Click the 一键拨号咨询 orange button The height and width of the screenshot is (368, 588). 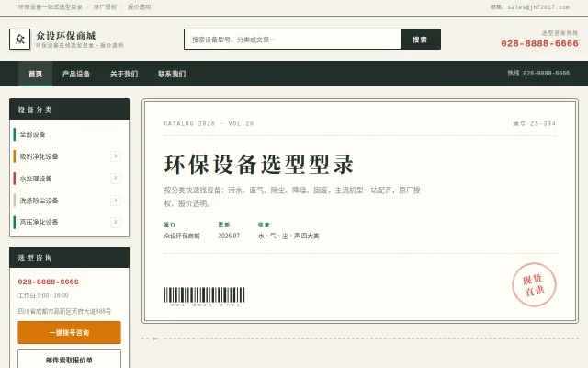[x=70, y=332]
